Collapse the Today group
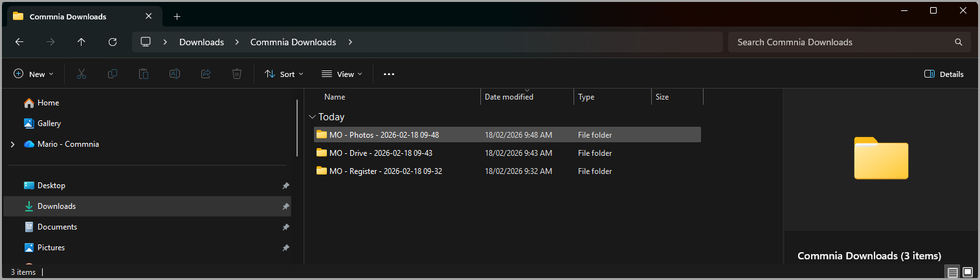This screenshot has height=280, width=980. (313, 117)
